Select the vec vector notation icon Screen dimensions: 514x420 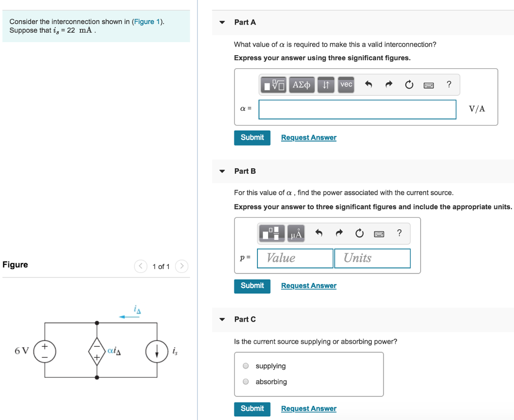pyautogui.click(x=346, y=84)
